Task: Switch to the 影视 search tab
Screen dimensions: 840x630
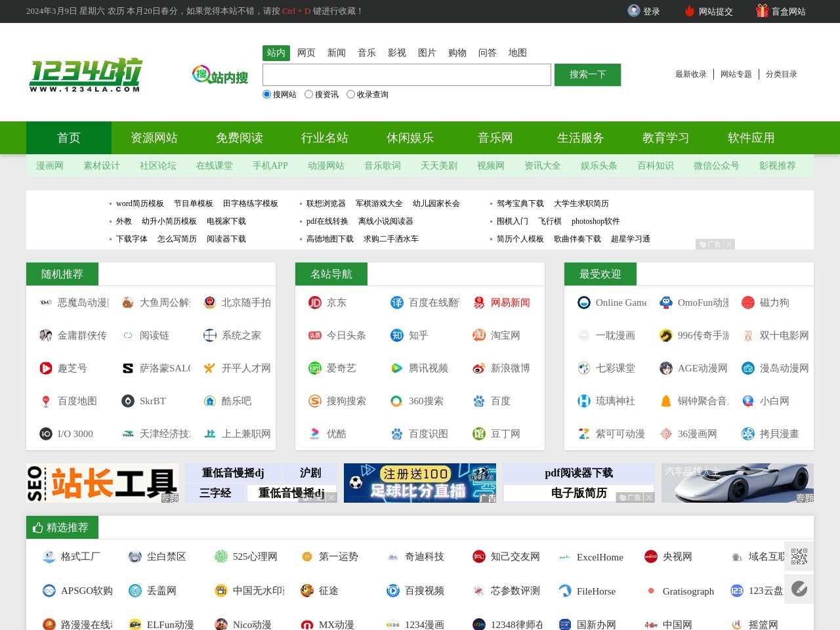Action: point(397,52)
